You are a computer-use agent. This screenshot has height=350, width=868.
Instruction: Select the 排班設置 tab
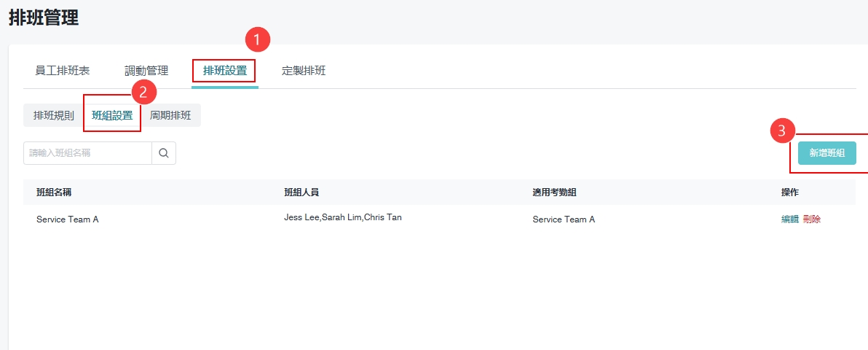click(x=225, y=71)
